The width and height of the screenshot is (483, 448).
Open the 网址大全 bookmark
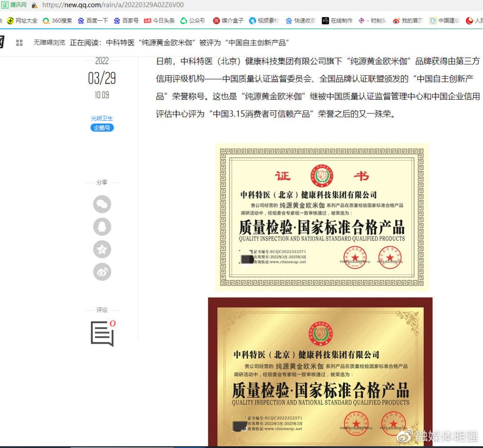22,21
